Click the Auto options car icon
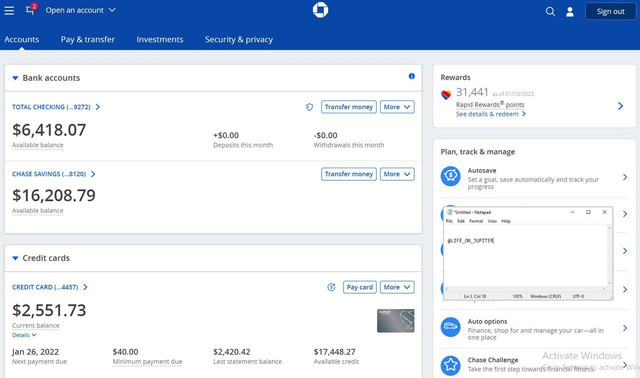640x378 pixels. tap(451, 327)
